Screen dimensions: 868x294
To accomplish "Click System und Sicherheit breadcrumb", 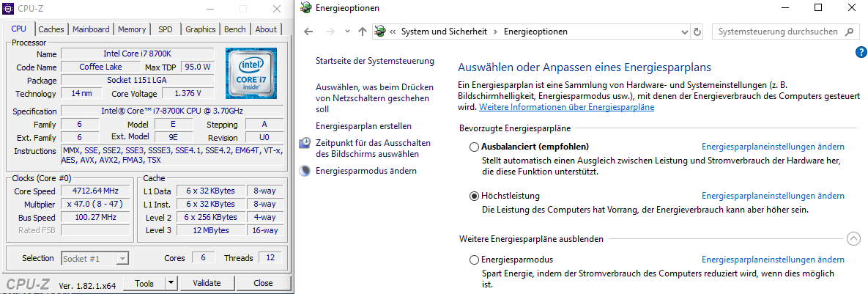I will point(444,32).
